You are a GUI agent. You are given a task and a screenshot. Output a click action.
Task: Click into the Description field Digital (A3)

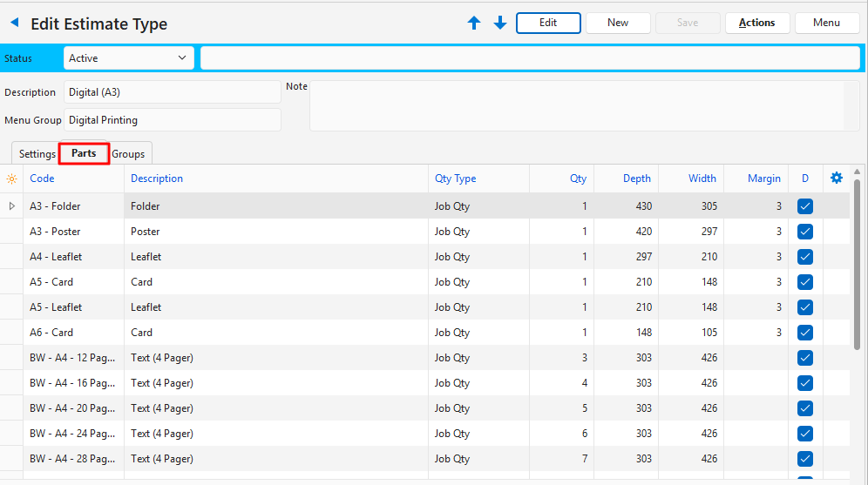[171, 92]
